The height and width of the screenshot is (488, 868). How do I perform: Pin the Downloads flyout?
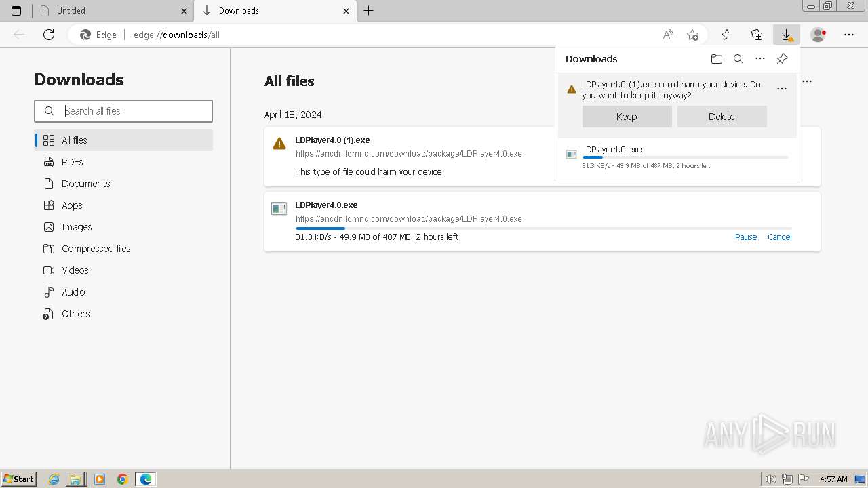[782, 59]
